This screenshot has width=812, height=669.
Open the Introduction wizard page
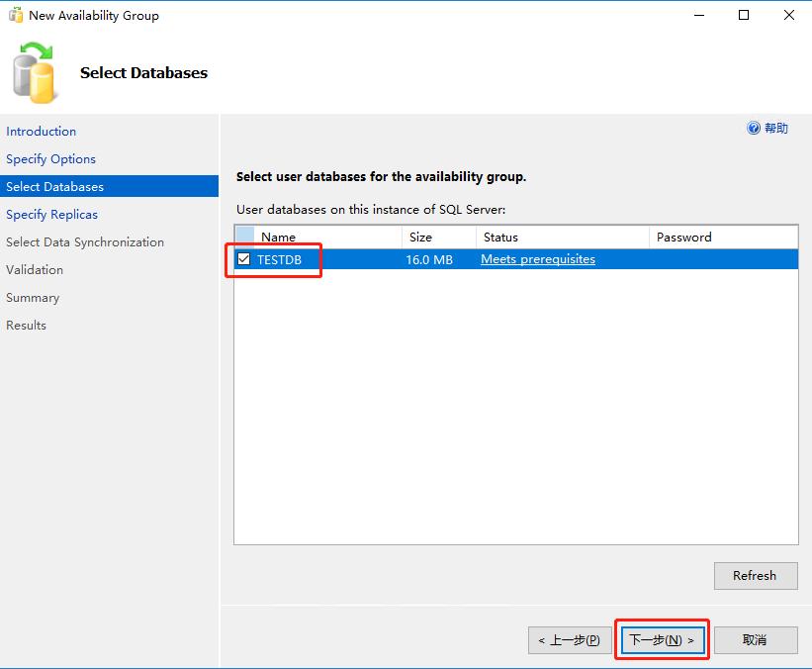pos(41,132)
